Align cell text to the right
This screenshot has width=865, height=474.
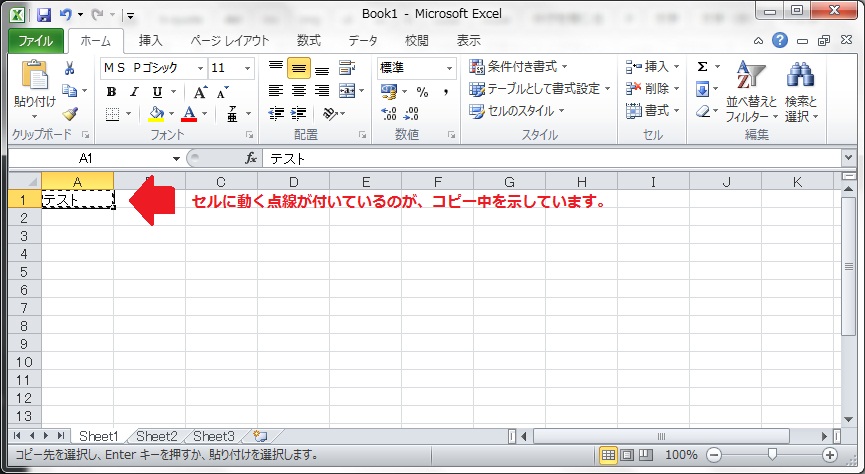tap(322, 90)
